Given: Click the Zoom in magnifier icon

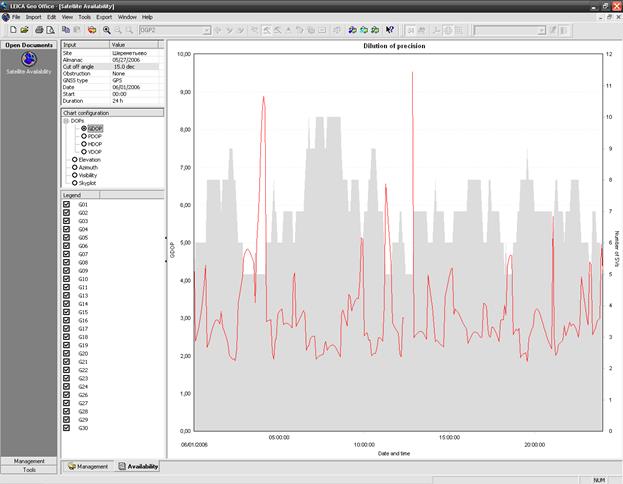Looking at the screenshot, I should click(106, 30).
